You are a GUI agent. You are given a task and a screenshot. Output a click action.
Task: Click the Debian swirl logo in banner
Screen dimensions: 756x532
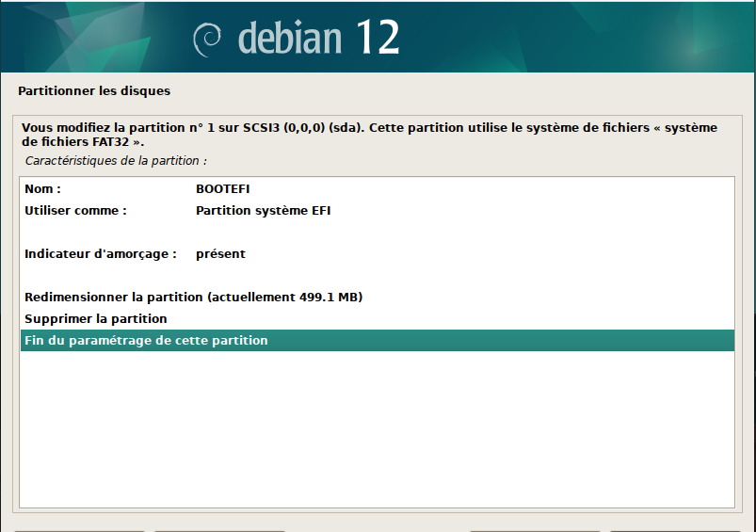207,39
